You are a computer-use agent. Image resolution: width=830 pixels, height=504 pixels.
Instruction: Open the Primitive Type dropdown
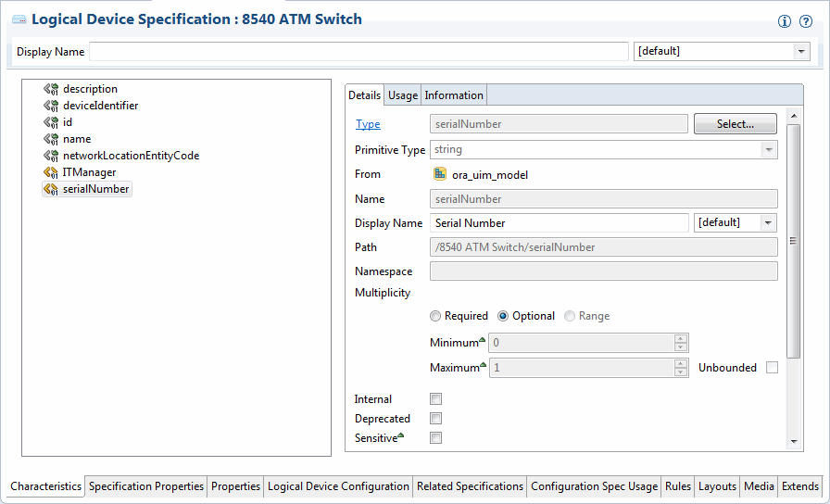click(769, 149)
